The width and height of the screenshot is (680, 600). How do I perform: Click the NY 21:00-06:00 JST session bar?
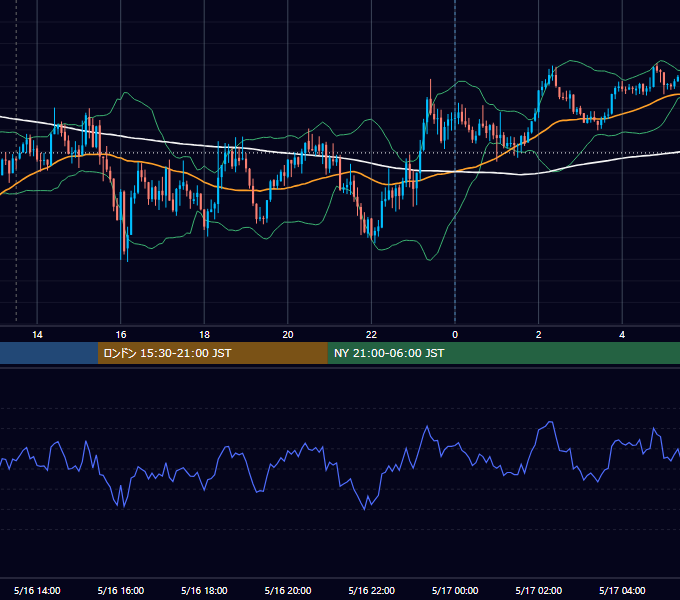(x=503, y=353)
